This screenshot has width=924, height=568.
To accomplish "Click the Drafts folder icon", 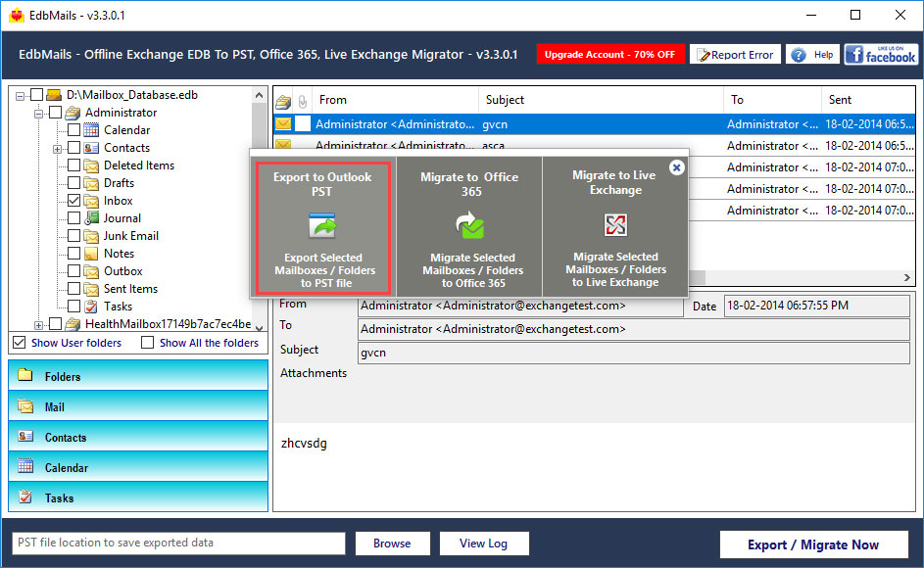I will [x=91, y=183].
